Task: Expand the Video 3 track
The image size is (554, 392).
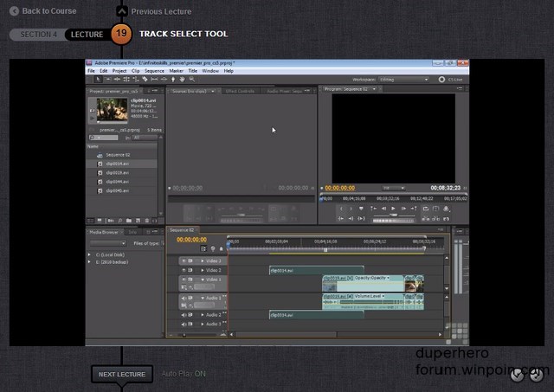Action: (x=203, y=261)
